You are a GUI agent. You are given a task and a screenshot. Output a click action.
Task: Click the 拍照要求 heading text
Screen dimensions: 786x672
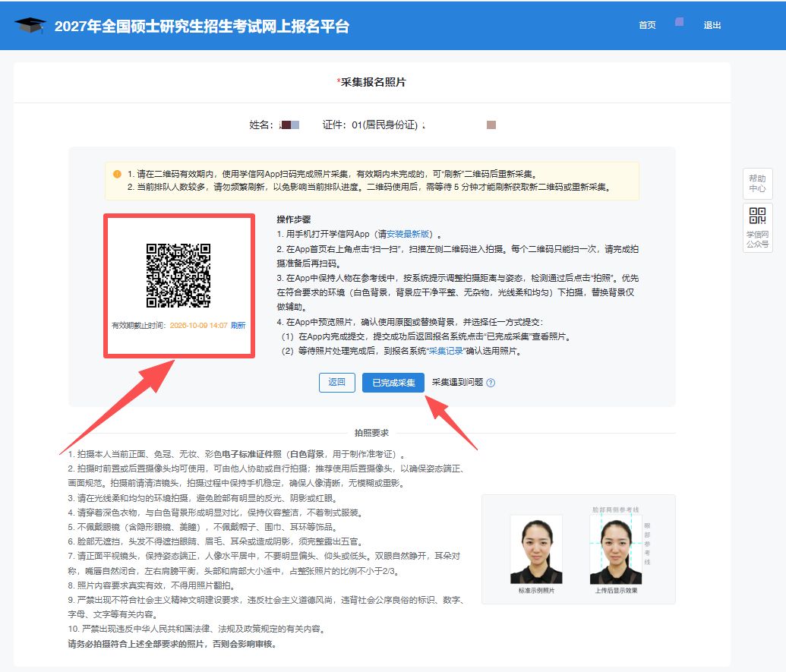(x=371, y=433)
